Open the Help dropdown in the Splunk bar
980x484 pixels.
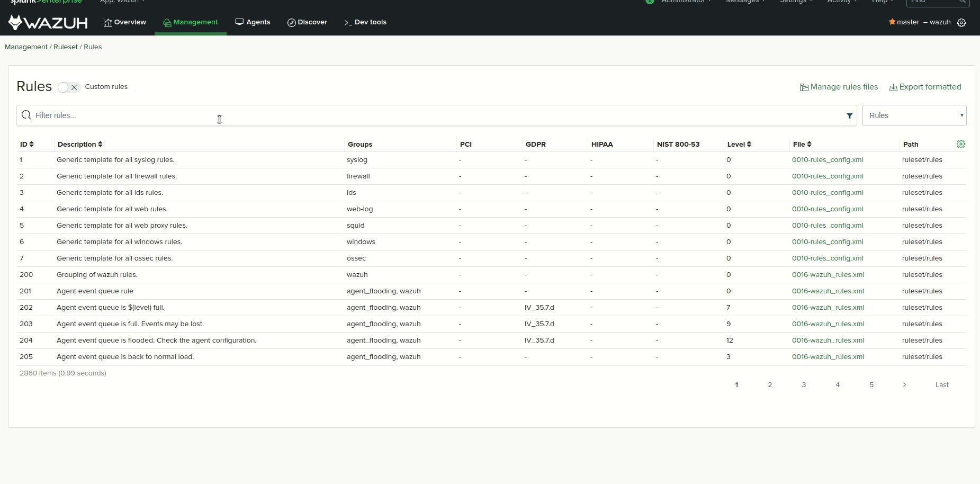(x=880, y=2)
